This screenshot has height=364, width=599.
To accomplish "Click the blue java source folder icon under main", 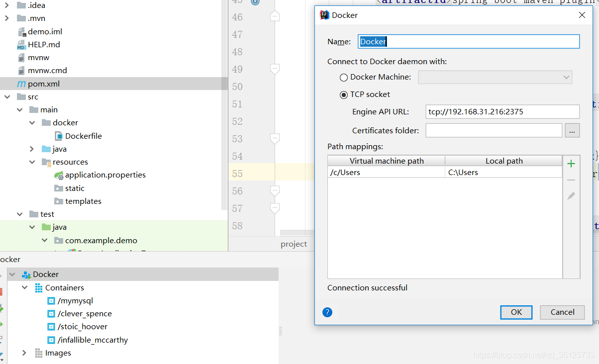I will click(x=46, y=149).
